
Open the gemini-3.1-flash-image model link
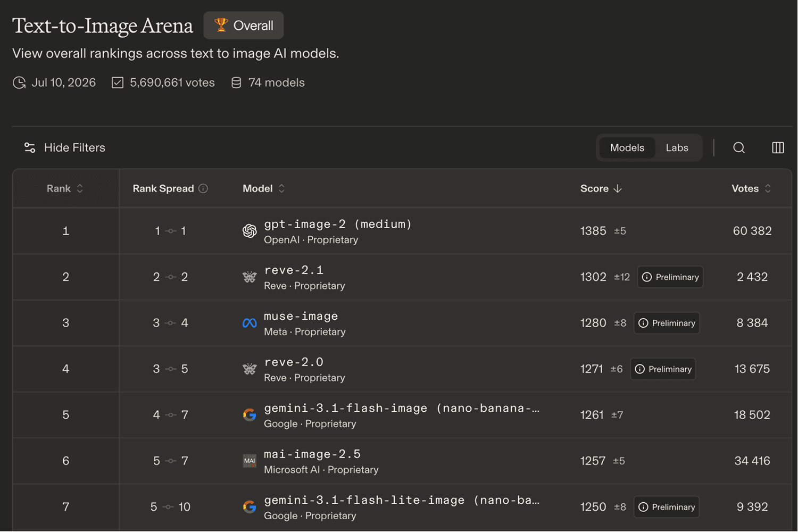click(402, 408)
